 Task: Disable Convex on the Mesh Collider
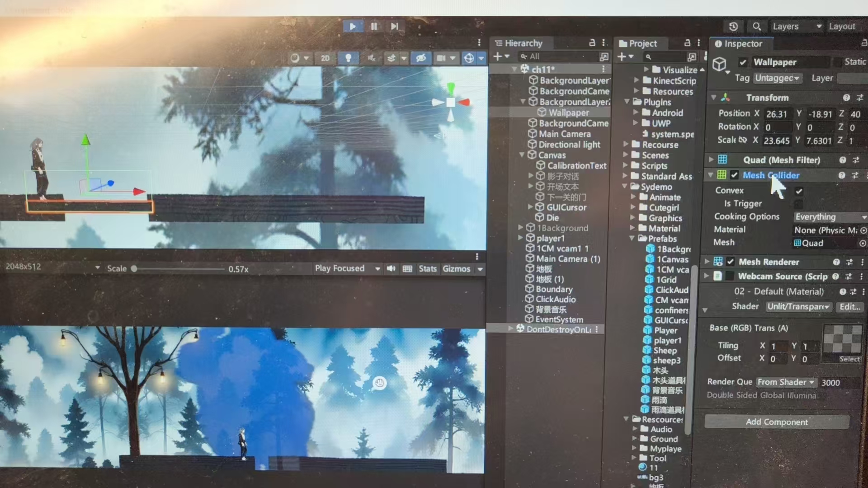pyautogui.click(x=798, y=191)
